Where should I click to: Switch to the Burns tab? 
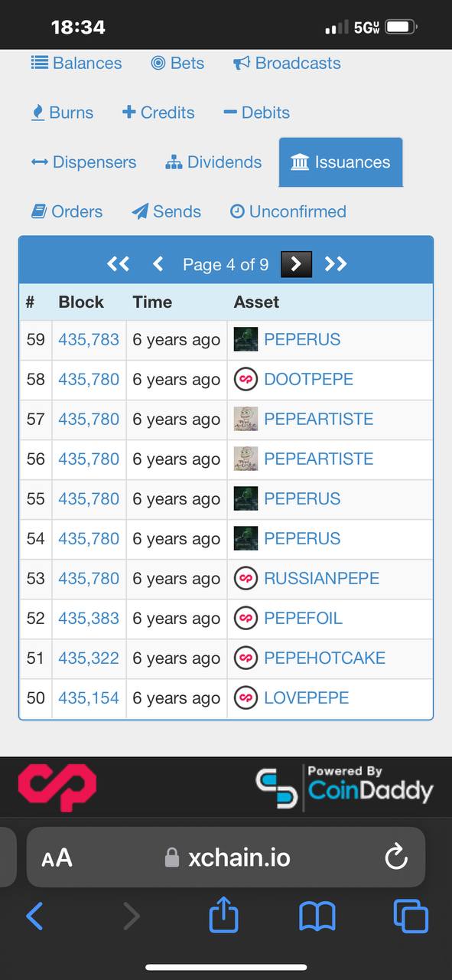[x=62, y=113]
